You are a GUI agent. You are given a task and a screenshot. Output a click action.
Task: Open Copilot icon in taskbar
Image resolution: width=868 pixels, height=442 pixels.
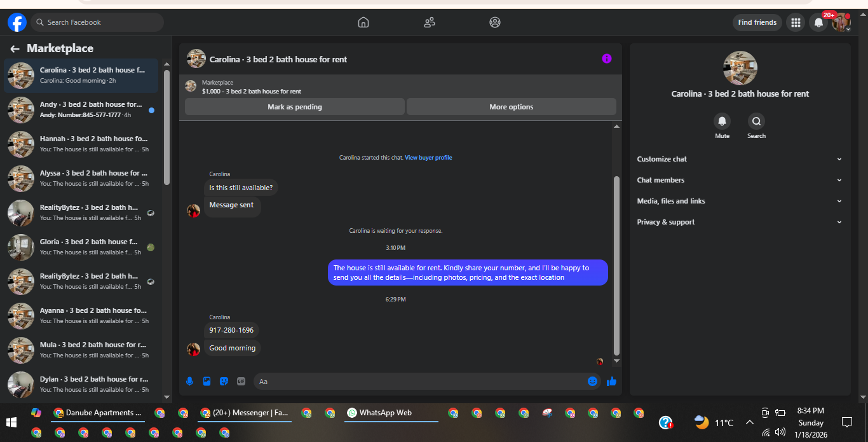click(x=36, y=413)
